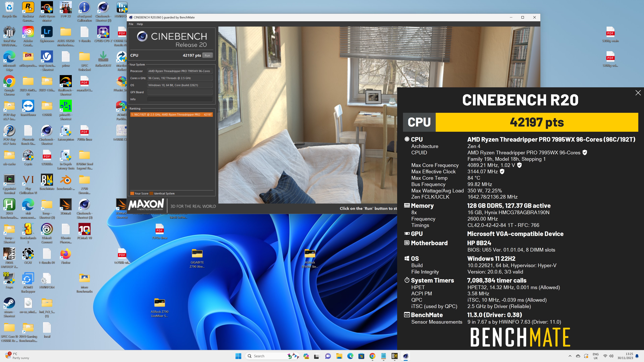Select the FINAL FANTASY X icon
644x362 pixels.
tap(9, 258)
